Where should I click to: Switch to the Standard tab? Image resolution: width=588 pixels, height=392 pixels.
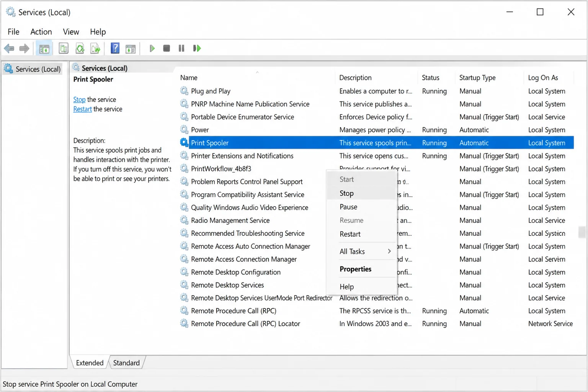coord(126,363)
